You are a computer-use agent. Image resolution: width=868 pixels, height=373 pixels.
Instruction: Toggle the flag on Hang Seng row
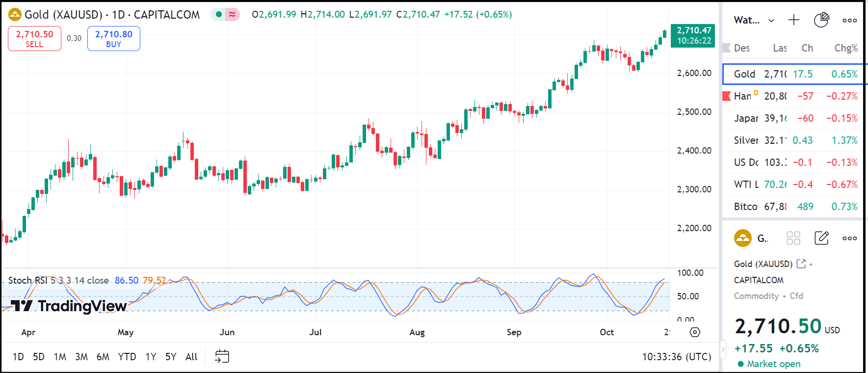727,96
